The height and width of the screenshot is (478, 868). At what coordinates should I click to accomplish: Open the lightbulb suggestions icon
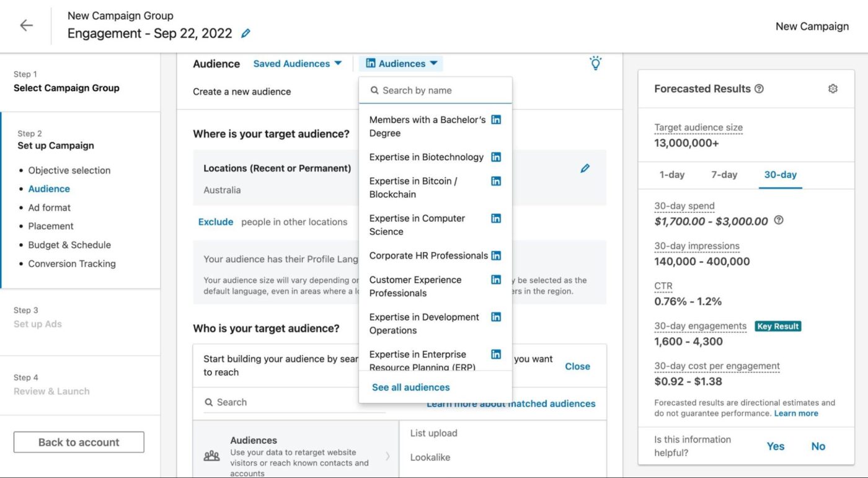pyautogui.click(x=595, y=63)
